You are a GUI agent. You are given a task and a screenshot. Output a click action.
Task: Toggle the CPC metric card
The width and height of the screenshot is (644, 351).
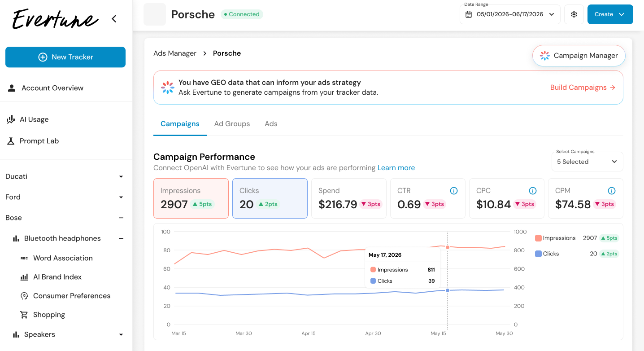pyautogui.click(x=507, y=198)
